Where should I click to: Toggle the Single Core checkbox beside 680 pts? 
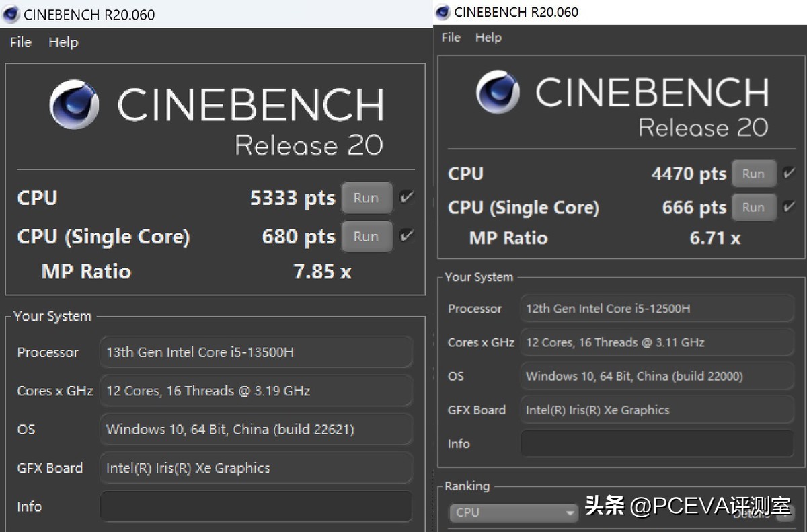click(406, 236)
